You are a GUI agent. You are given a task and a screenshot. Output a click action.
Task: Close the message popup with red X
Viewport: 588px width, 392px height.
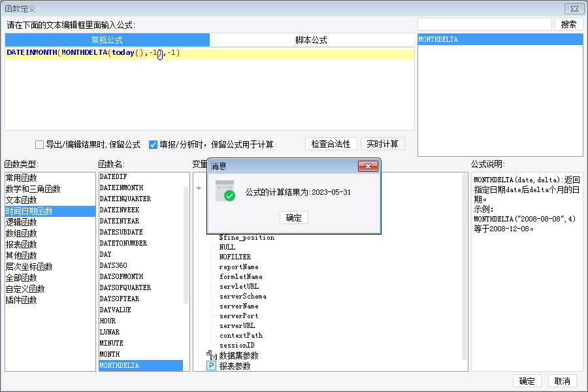point(368,166)
